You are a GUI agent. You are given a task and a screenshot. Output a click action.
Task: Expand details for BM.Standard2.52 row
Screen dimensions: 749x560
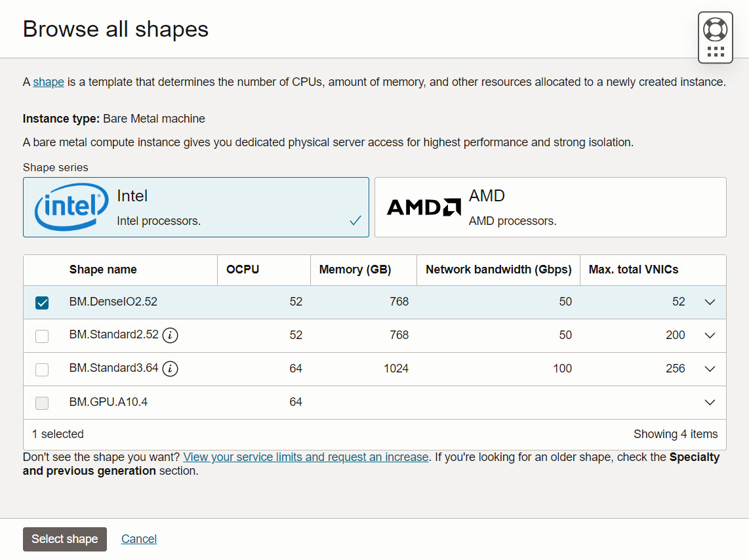tap(709, 336)
